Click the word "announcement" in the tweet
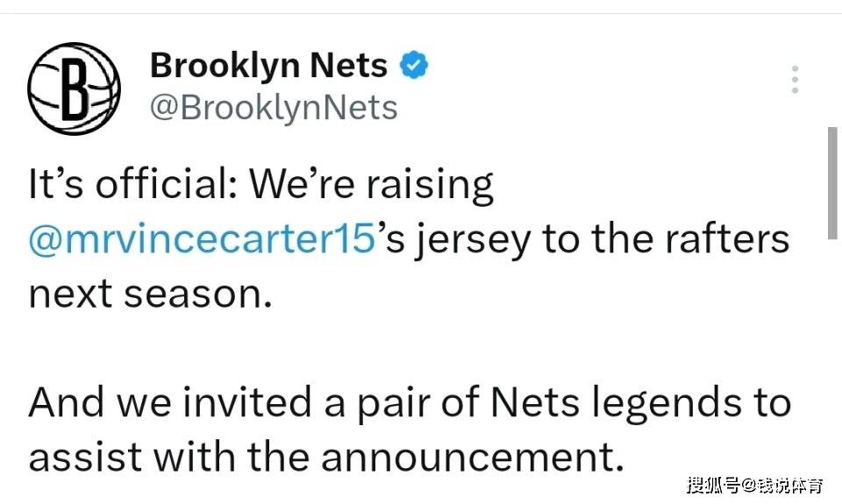The width and height of the screenshot is (842, 504). 467,458
